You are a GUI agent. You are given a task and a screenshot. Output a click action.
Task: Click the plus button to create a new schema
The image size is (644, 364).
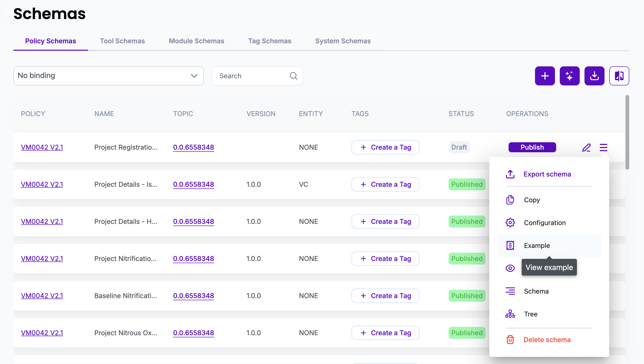545,76
